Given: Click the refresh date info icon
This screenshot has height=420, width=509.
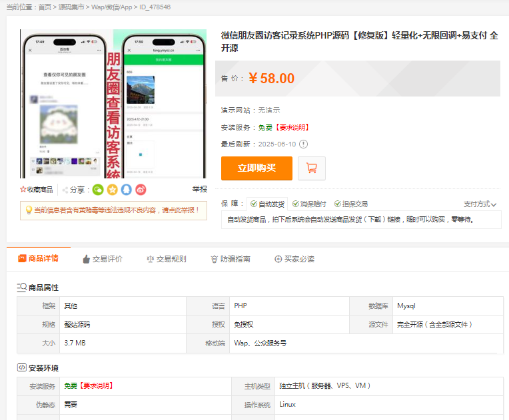Looking at the screenshot, I should pos(303,144).
